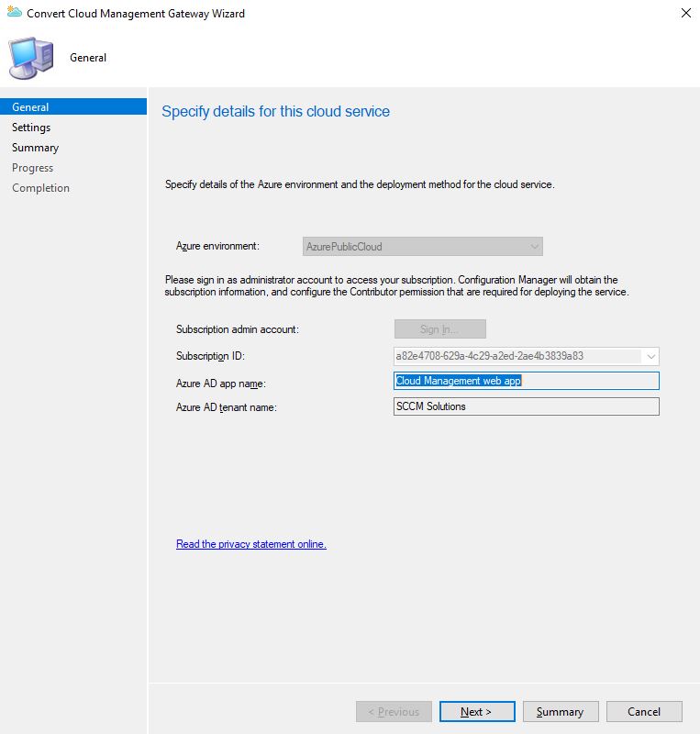The height and width of the screenshot is (734, 700).
Task: Select the General step in the sidebar
Action: tap(31, 107)
